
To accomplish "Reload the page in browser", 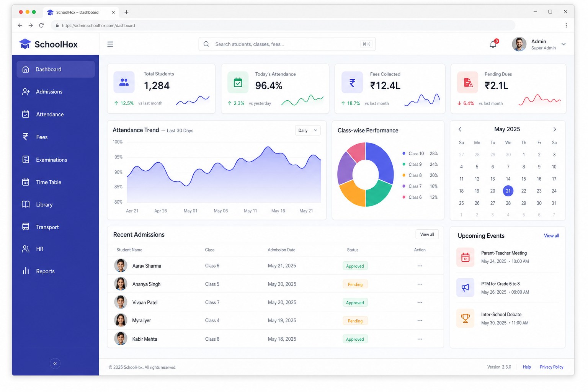I will [41, 25].
